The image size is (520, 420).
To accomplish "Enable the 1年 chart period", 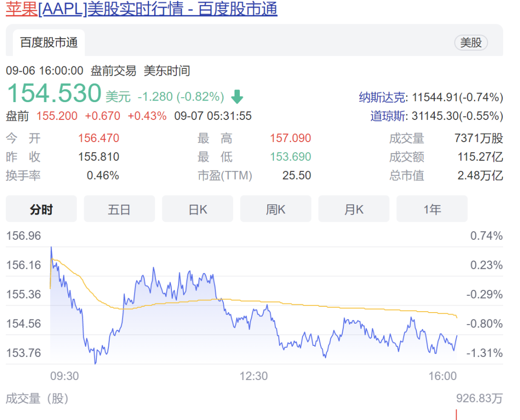I will [x=432, y=209].
